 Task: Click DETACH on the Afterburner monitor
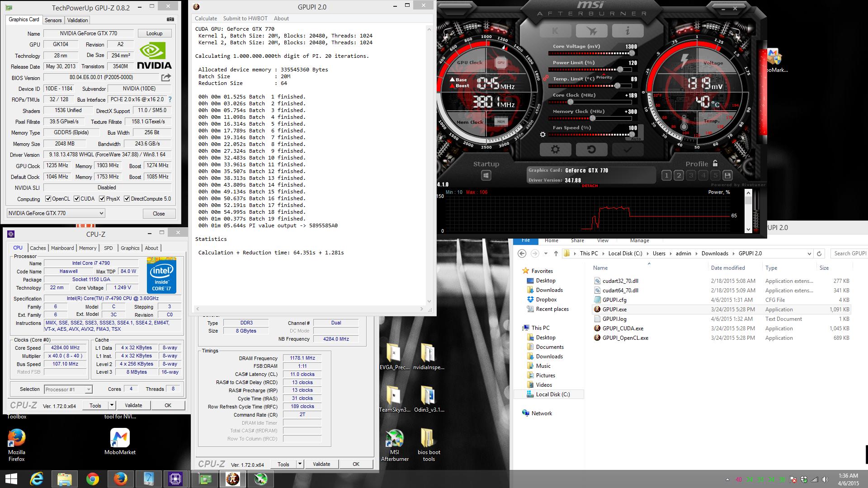590,186
